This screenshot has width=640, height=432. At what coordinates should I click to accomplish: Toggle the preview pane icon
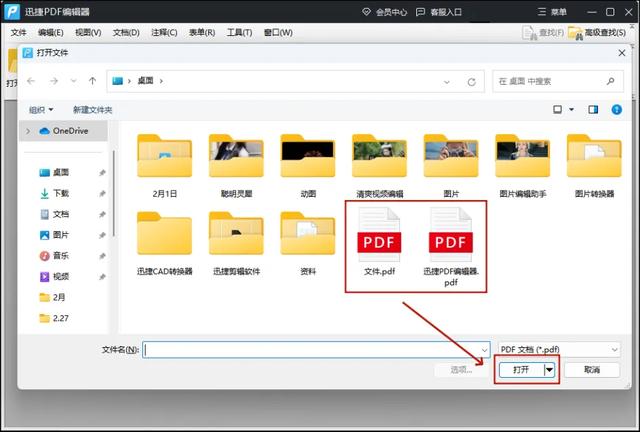[x=593, y=109]
